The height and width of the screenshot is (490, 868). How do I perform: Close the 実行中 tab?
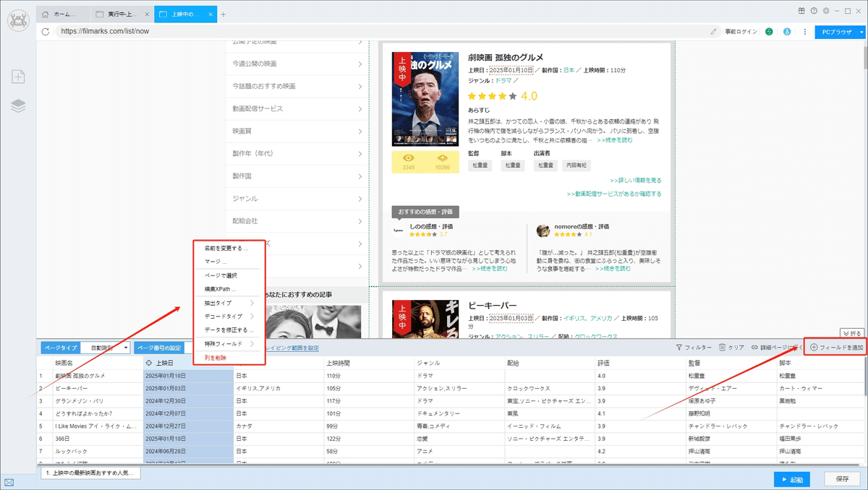(x=148, y=14)
